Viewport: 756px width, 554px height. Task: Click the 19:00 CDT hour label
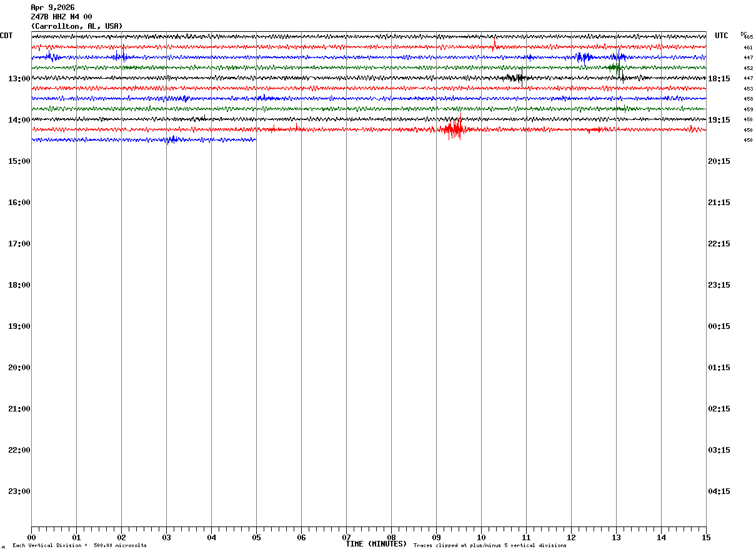tap(19, 326)
